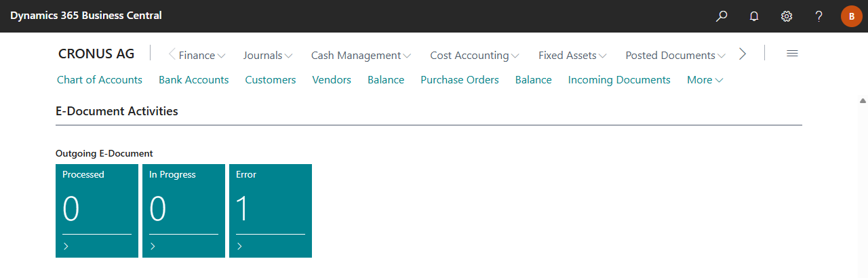Expand the Journals dropdown
This screenshot has width=868, height=278.
point(267,56)
